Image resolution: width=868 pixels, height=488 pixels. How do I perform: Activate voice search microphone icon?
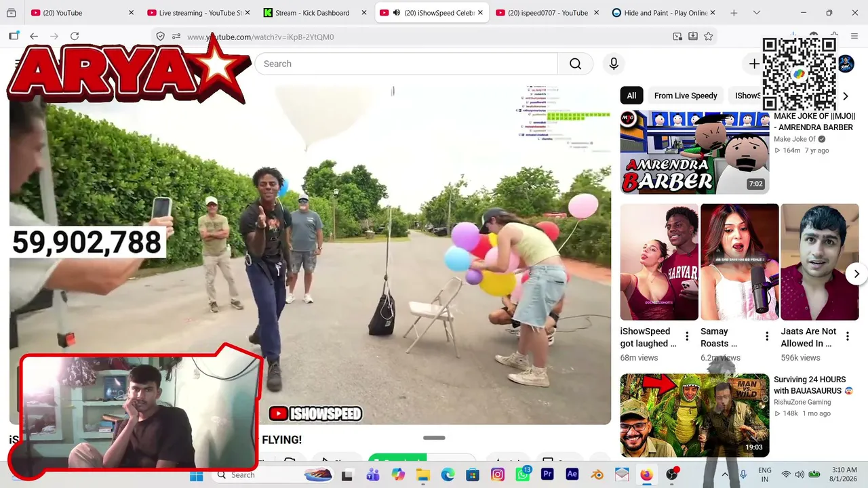click(x=614, y=64)
